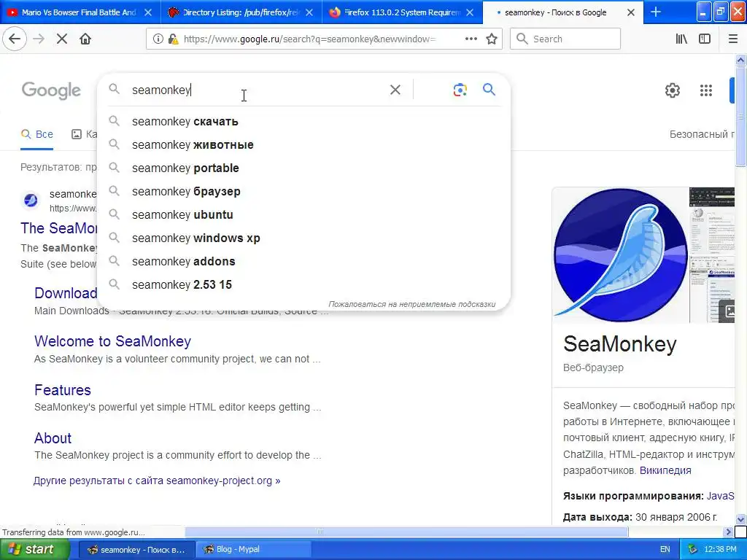Click Безопасный поиск setting text
Image resolution: width=747 pixels, height=560 pixels.
point(702,135)
